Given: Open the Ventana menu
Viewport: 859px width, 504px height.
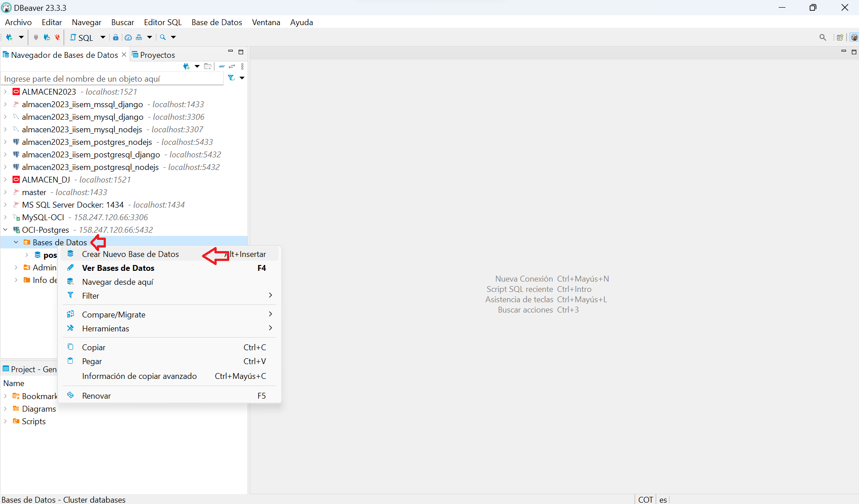Looking at the screenshot, I should (266, 22).
